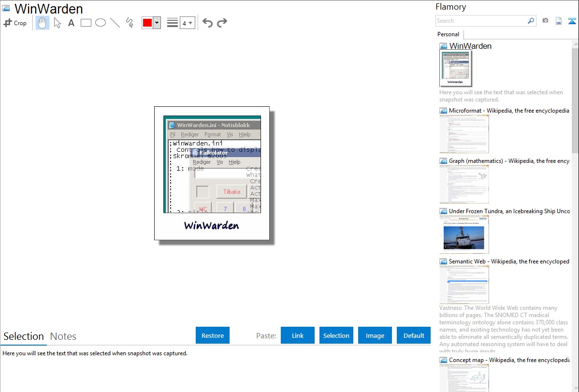This screenshot has height=392, width=579.
Task: Click the Concept map - Wikipedia title text
Action: pyautogui.click(x=509, y=360)
